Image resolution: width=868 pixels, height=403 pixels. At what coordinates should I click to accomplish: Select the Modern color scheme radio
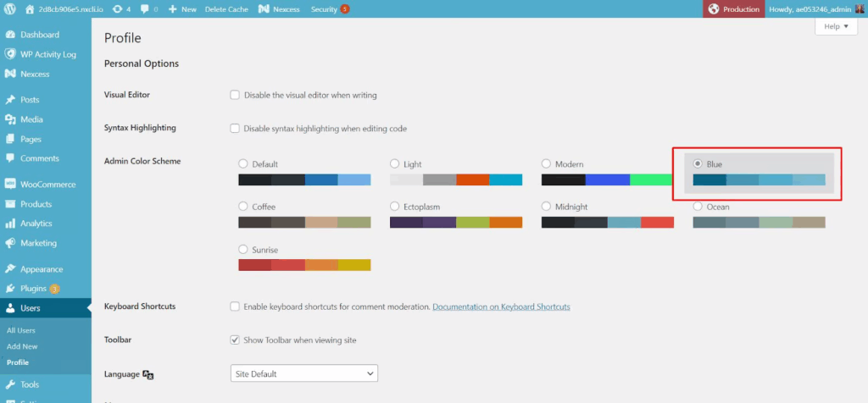click(547, 163)
